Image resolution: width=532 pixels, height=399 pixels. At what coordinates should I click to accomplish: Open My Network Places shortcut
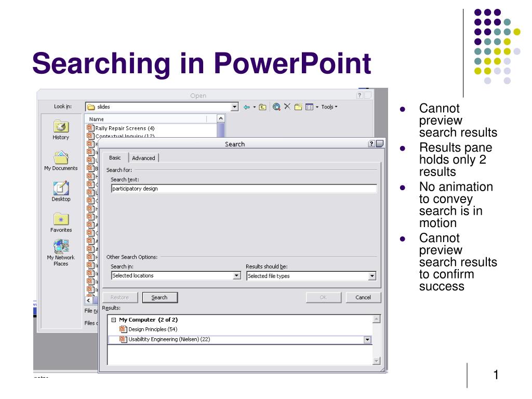point(61,253)
